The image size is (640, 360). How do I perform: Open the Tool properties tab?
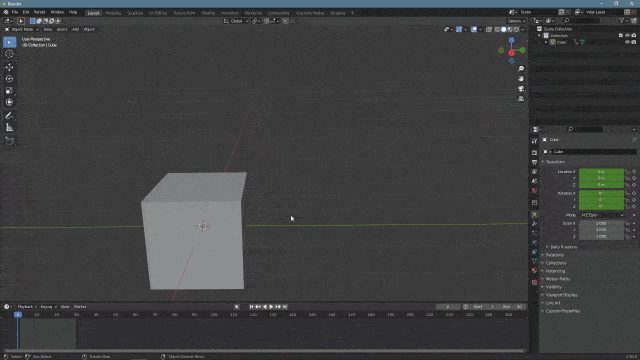point(534,141)
